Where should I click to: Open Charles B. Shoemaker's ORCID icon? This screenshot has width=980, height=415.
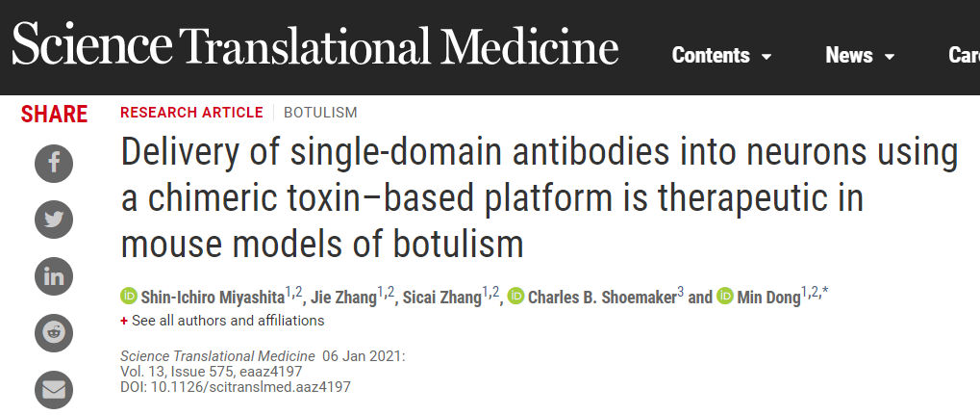click(x=515, y=296)
